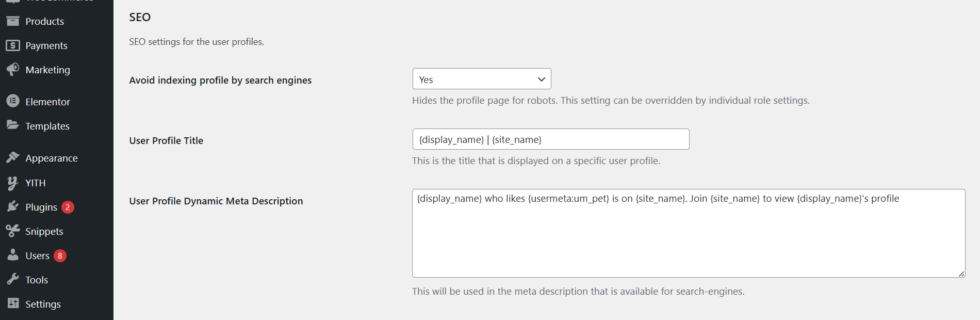Click the Payments dollar icon
Viewport: 980px width, 320px height.
point(13,45)
